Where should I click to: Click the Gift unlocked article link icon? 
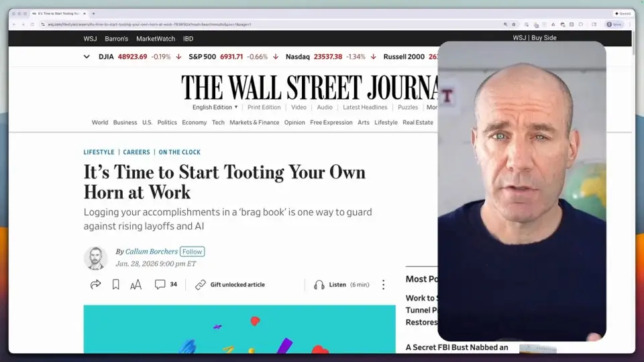coord(201,285)
